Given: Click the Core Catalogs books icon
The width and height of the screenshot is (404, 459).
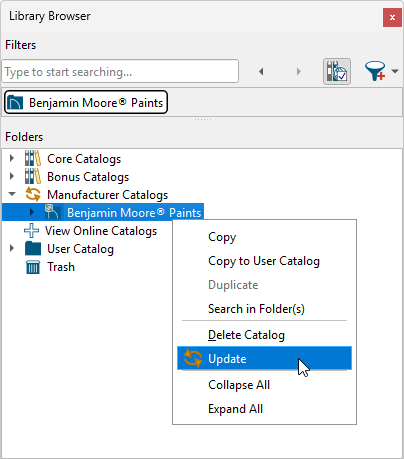Looking at the screenshot, I should click(33, 158).
